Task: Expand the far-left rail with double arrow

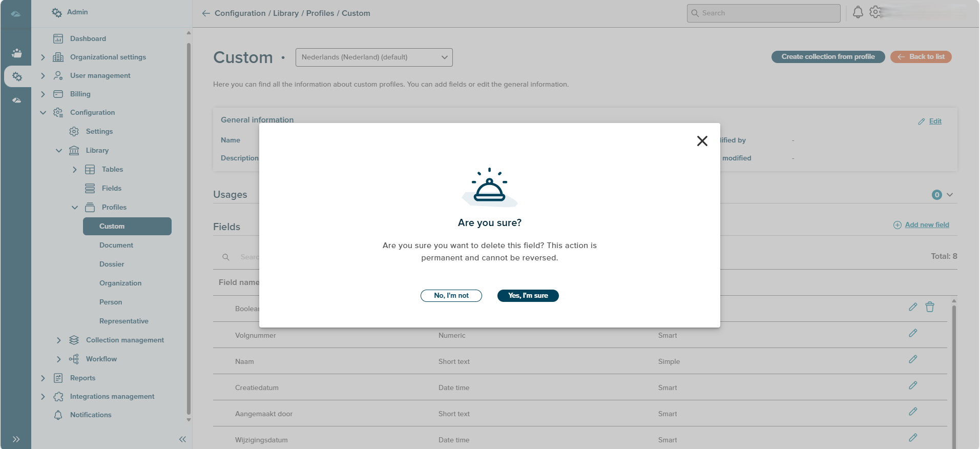Action: (16, 439)
